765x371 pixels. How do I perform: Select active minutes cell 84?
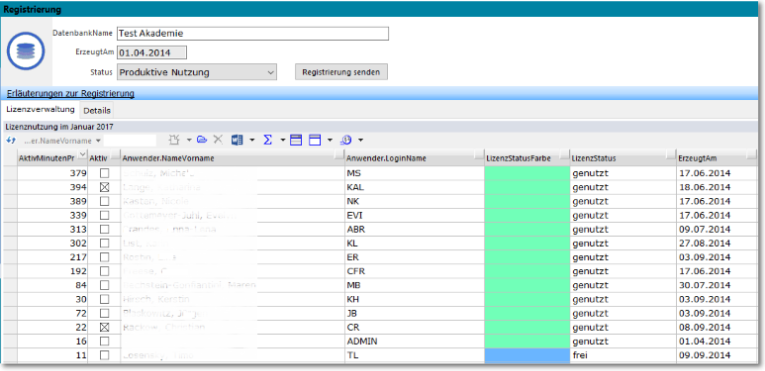(x=53, y=285)
